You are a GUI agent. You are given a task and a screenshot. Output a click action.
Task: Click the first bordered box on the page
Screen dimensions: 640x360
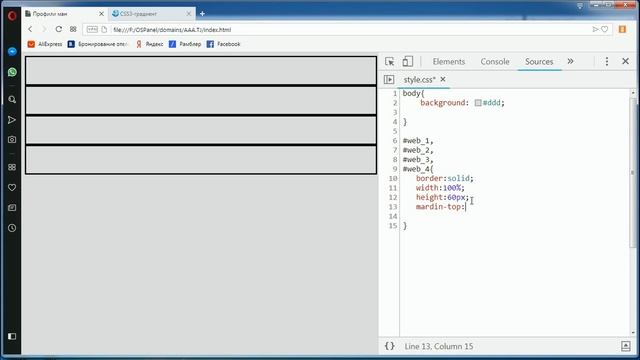201,71
